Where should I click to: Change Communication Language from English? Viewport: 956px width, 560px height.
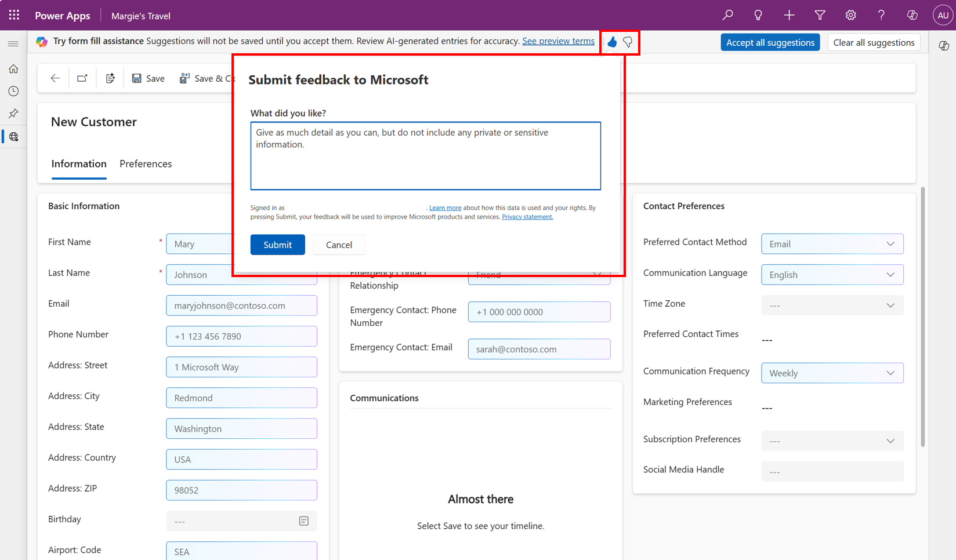[832, 274]
